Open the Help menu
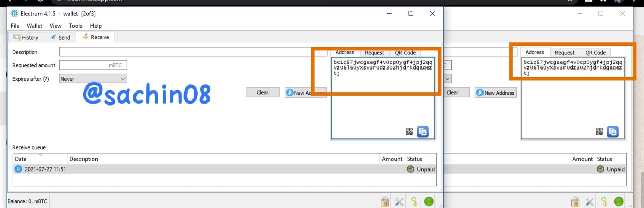Screen dimensions: 644x208 96,26
